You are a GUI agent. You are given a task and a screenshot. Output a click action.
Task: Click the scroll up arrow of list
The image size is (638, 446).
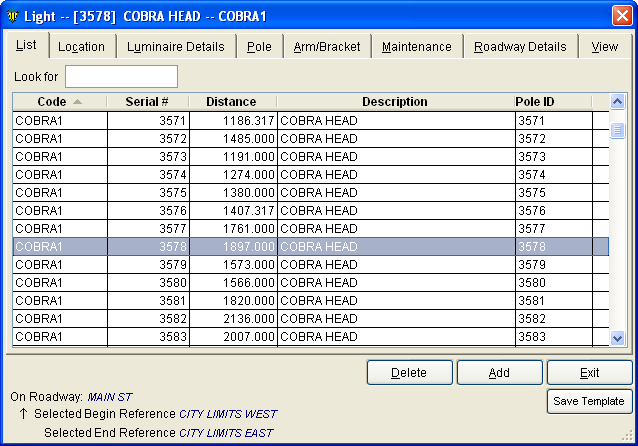pyautogui.click(x=617, y=101)
